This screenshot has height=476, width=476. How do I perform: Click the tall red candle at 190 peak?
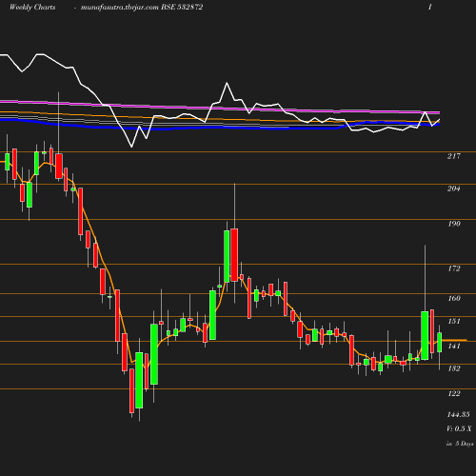click(x=234, y=255)
